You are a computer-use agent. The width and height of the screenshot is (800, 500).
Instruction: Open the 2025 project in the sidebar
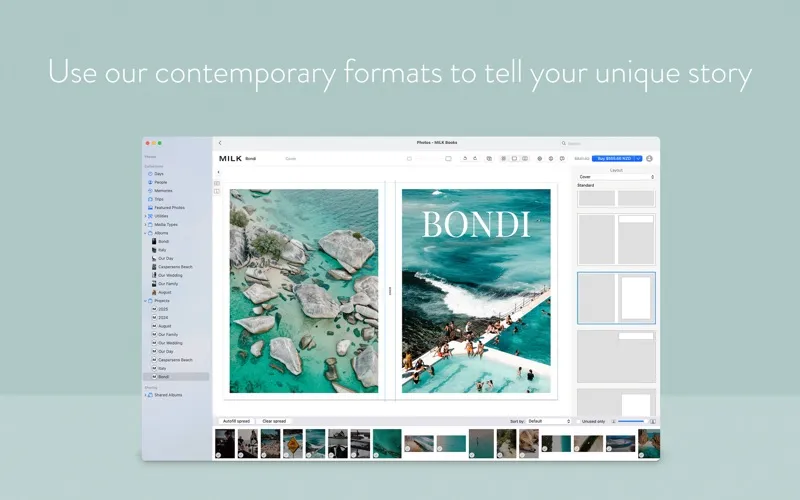pos(163,309)
